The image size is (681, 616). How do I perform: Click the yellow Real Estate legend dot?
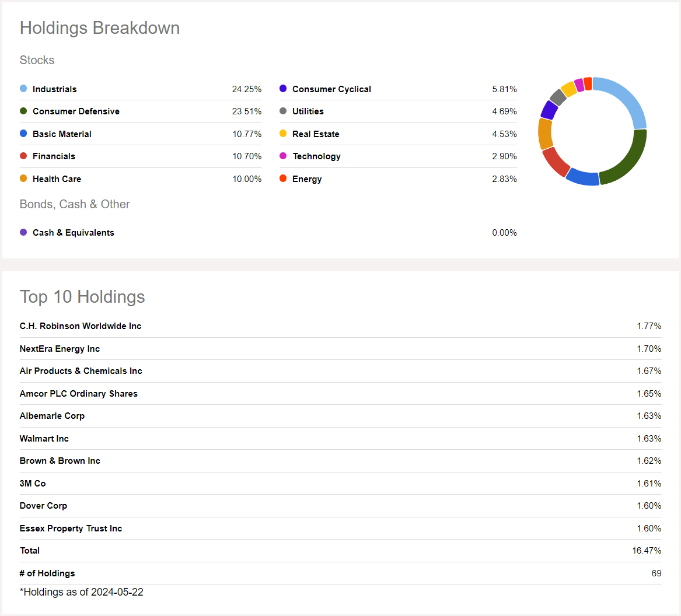(283, 133)
